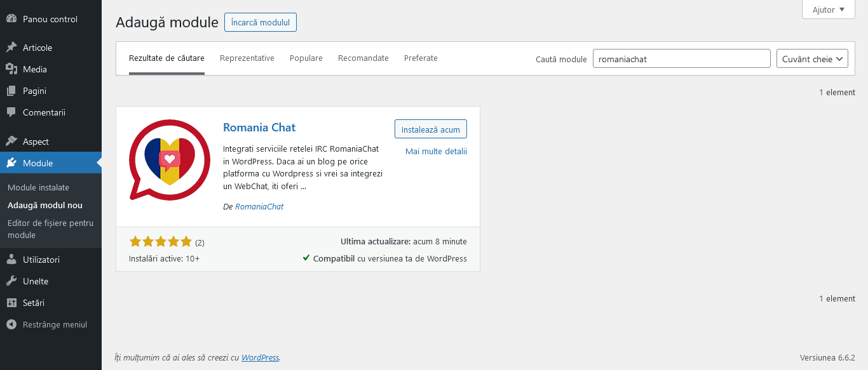Switch to the Reprezentative tab
The image size is (868, 370).
click(x=247, y=58)
